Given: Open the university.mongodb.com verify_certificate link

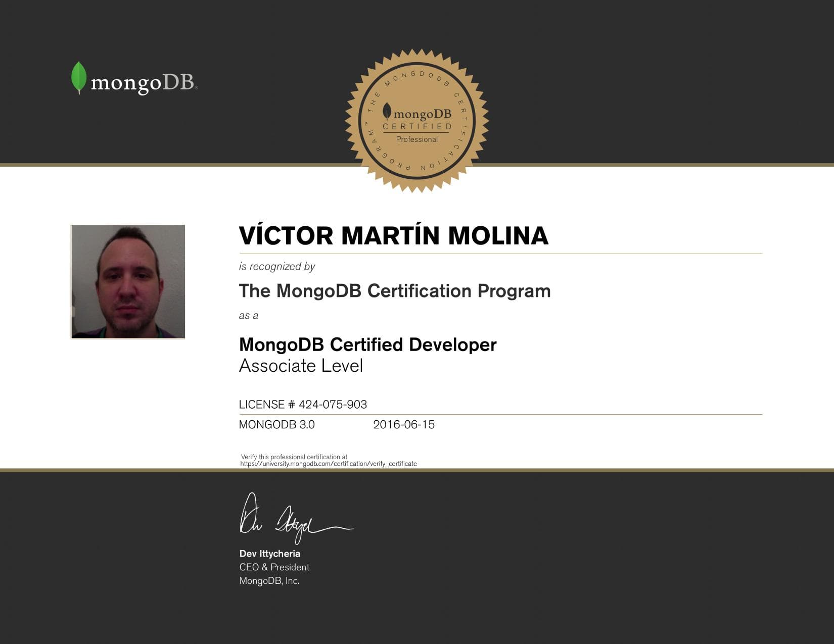Looking at the screenshot, I should pos(329,464).
